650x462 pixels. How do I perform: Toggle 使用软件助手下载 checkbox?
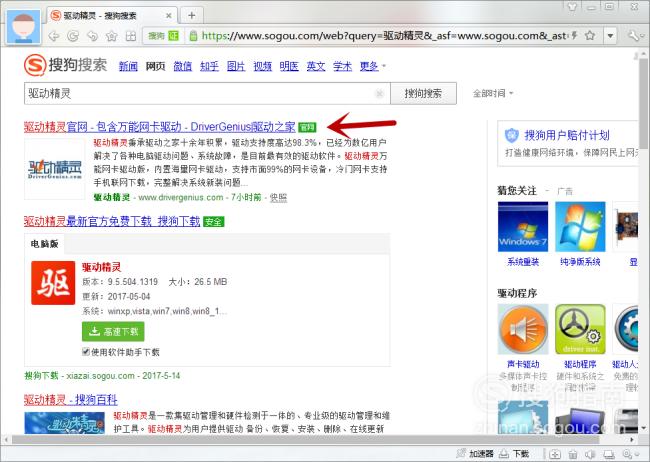[85, 352]
